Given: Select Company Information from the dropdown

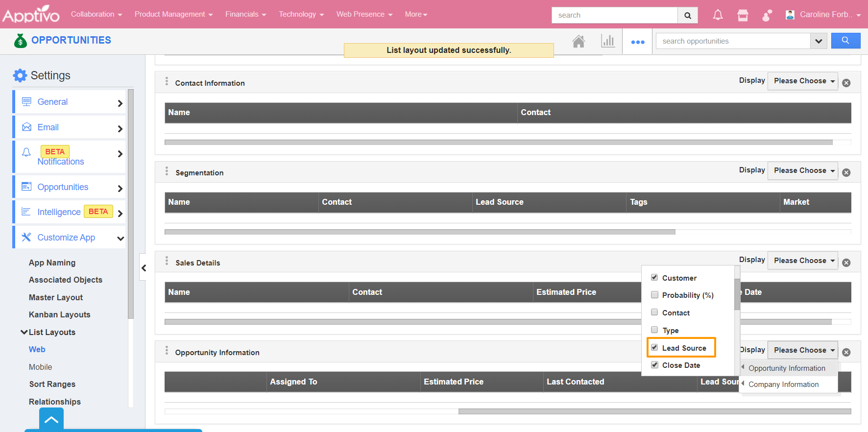Looking at the screenshot, I should point(783,384).
